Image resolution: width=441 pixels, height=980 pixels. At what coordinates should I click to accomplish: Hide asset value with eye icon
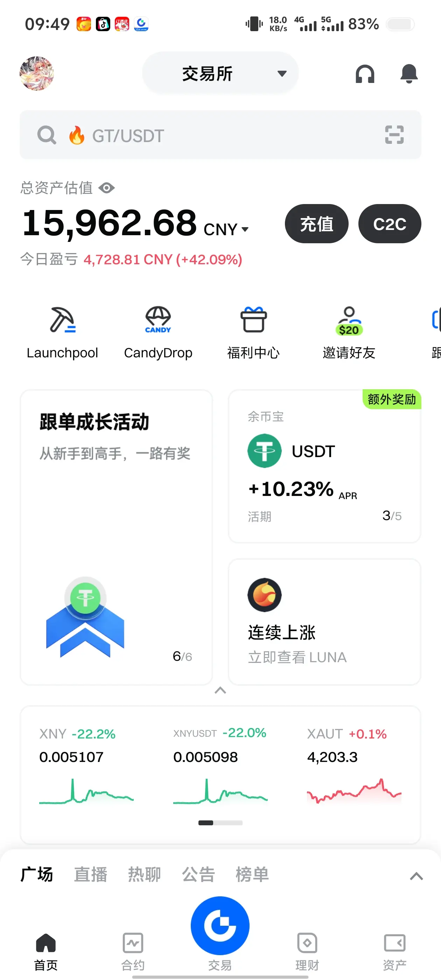(x=106, y=188)
